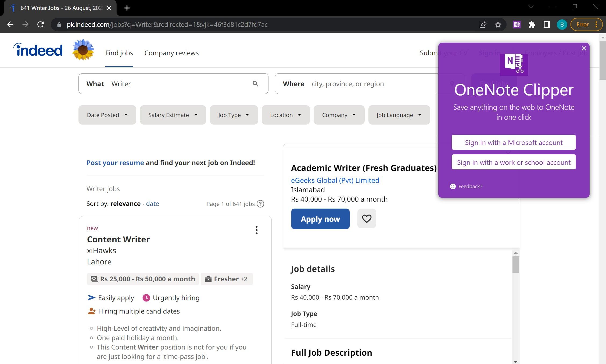Viewport: 606px width, 364px height.
Task: Expand the Date Posted dropdown filter
Action: click(107, 115)
